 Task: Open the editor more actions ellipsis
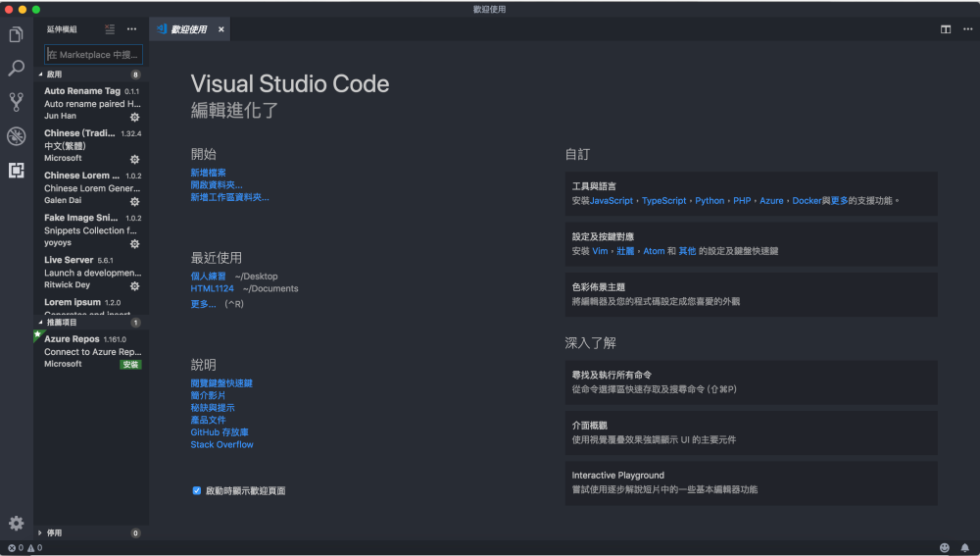click(967, 29)
